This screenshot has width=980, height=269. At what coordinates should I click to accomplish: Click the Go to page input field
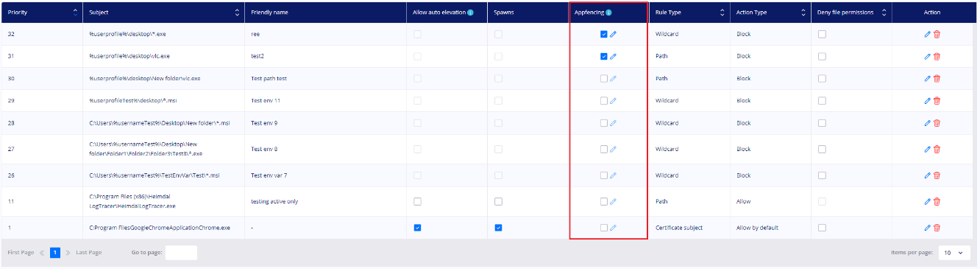pos(181,253)
